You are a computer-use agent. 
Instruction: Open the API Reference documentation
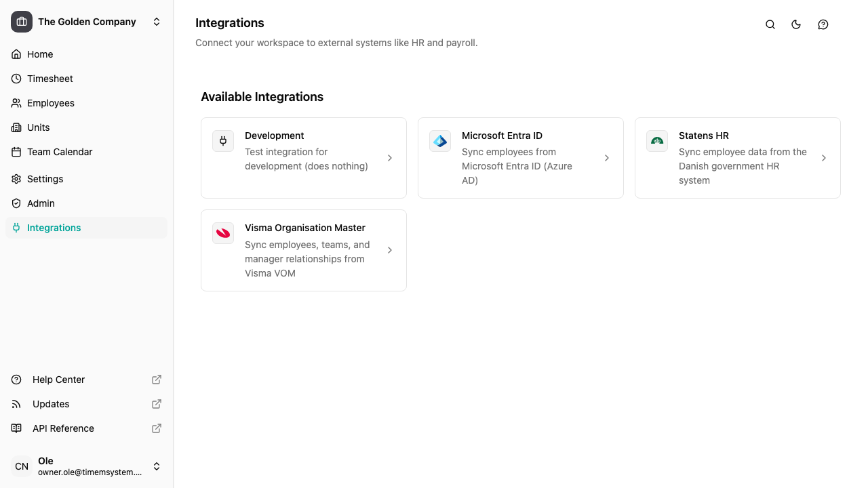pos(63,428)
